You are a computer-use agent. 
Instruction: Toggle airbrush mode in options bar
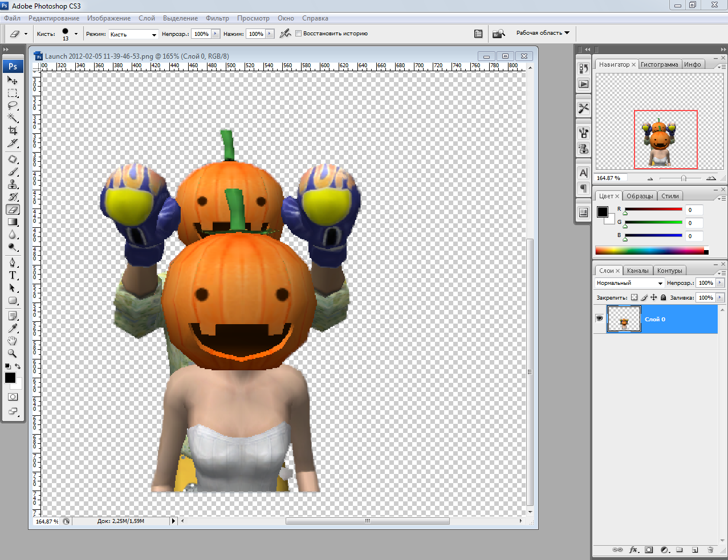click(285, 34)
